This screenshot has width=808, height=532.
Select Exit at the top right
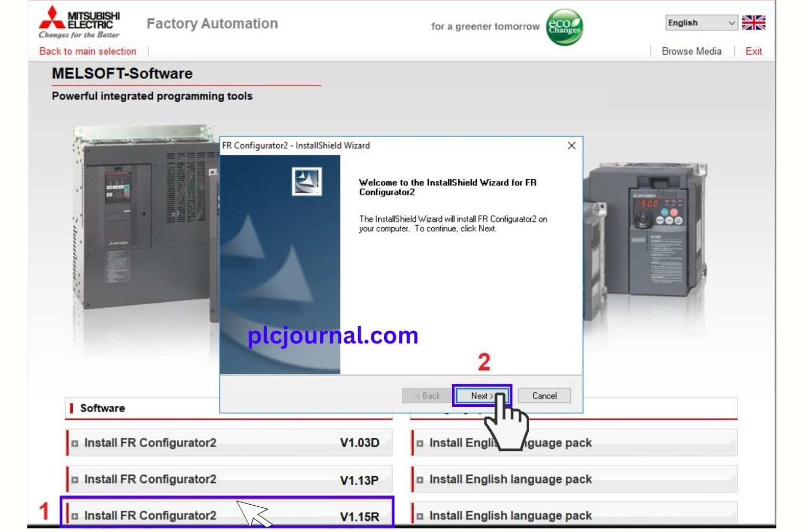click(x=753, y=51)
